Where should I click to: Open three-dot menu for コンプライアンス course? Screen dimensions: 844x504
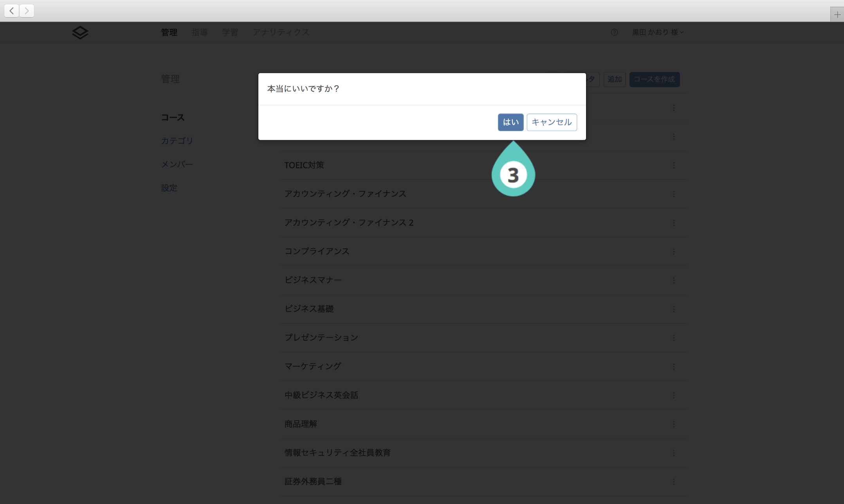tap(674, 252)
